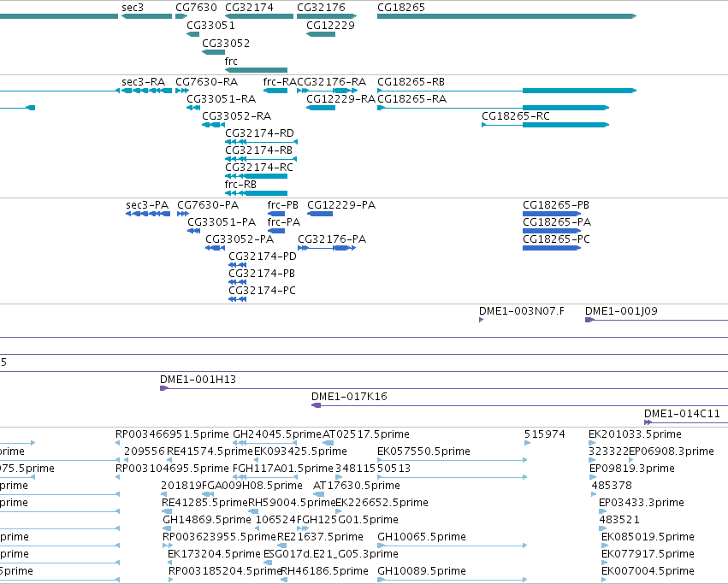This screenshot has width=728, height=584.
Task: Click the FGH117A01.5prime EST label
Action: pyautogui.click(x=283, y=469)
